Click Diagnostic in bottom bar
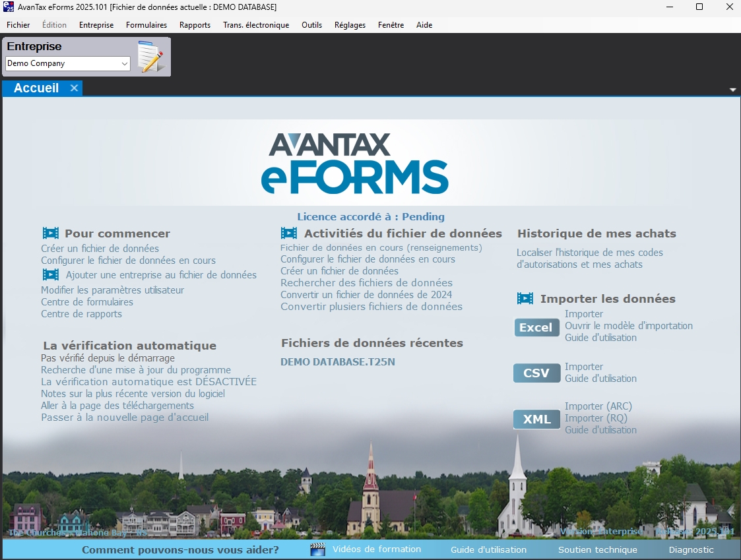This screenshot has width=741, height=560. pyautogui.click(x=691, y=549)
